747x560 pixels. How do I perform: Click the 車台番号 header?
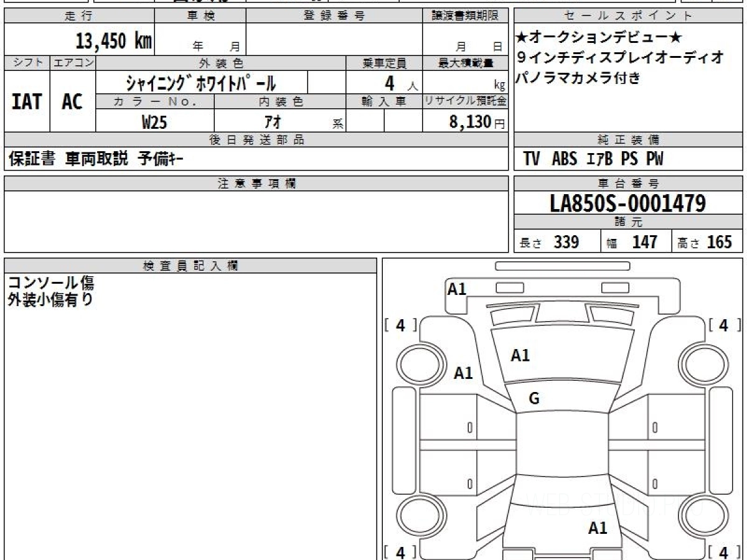pyautogui.click(x=629, y=184)
